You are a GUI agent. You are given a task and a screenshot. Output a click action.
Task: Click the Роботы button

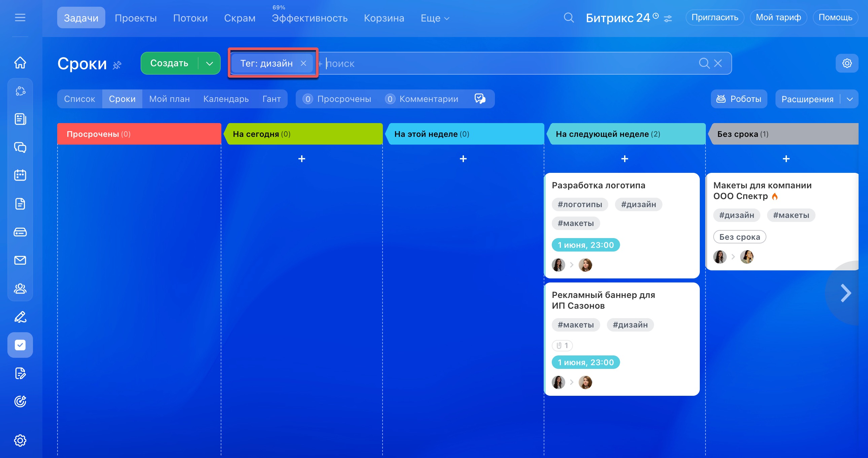coord(739,99)
